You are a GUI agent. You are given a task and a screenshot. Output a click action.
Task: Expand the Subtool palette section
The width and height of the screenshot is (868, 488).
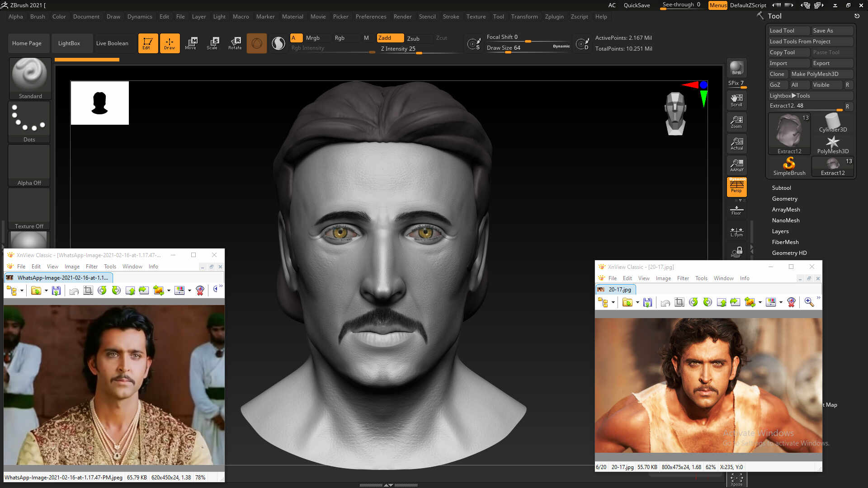[781, 188]
